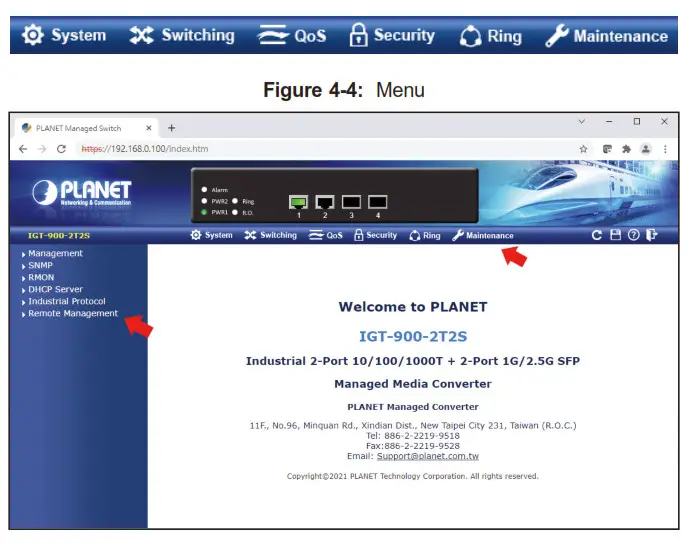Screen dimensions: 699x550
Task: Open the browser extensions puzzle icon
Action: click(x=626, y=149)
